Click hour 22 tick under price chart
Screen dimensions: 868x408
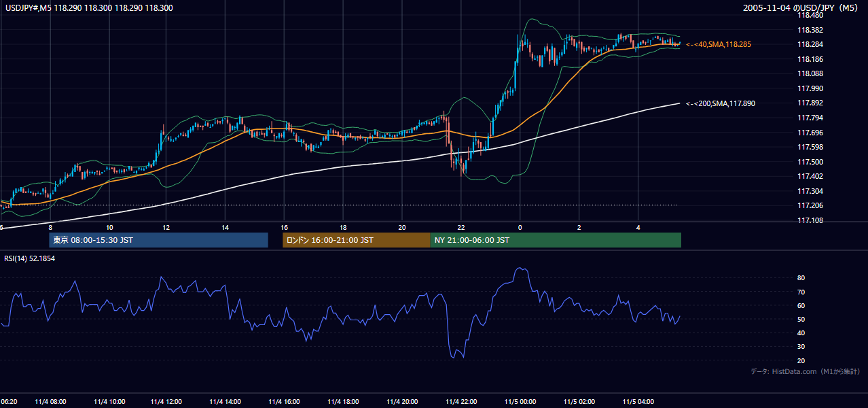461,227
